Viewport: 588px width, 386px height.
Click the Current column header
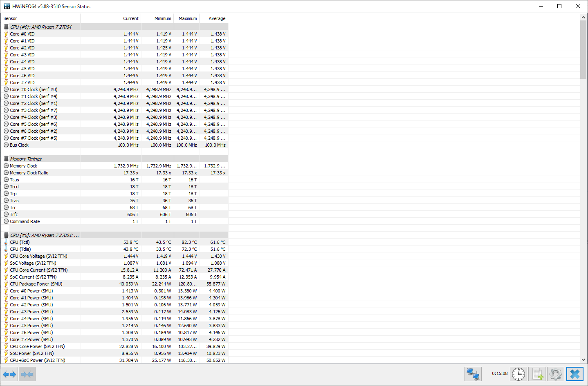pyautogui.click(x=111, y=18)
